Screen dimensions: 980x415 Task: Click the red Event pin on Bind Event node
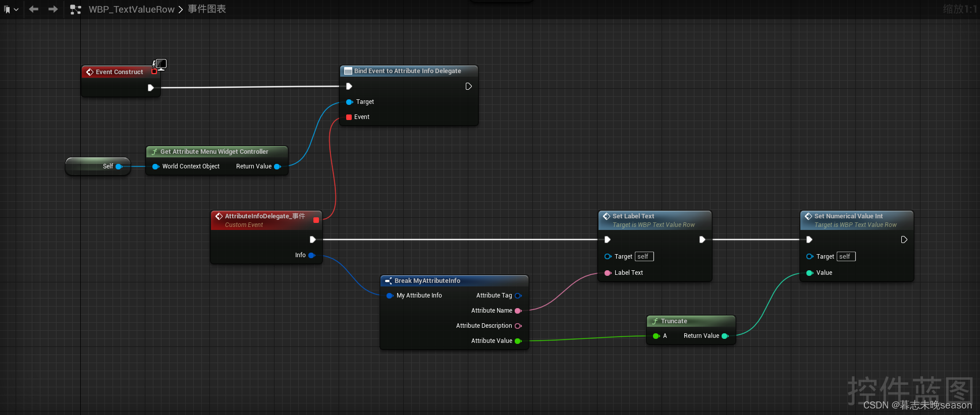pos(349,117)
